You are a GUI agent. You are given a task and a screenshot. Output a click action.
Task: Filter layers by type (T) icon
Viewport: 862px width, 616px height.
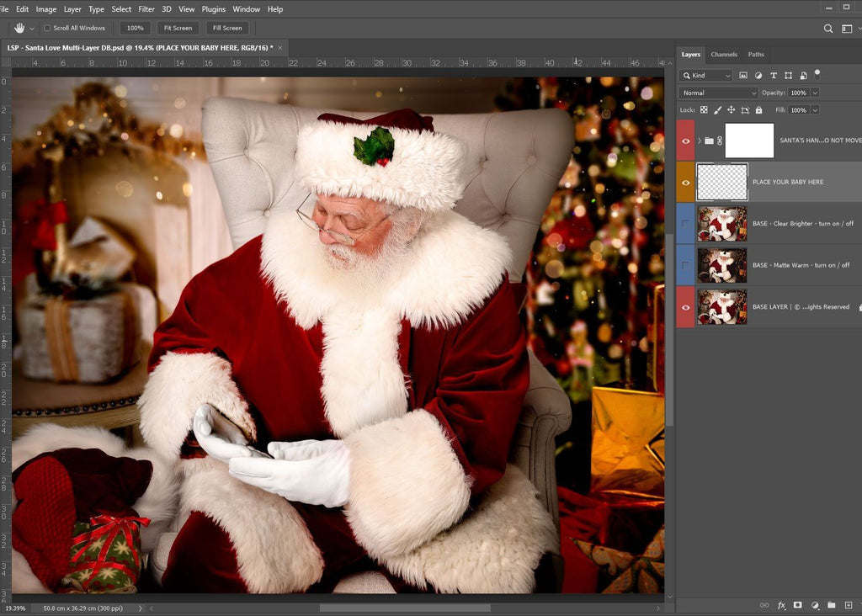[x=774, y=76]
